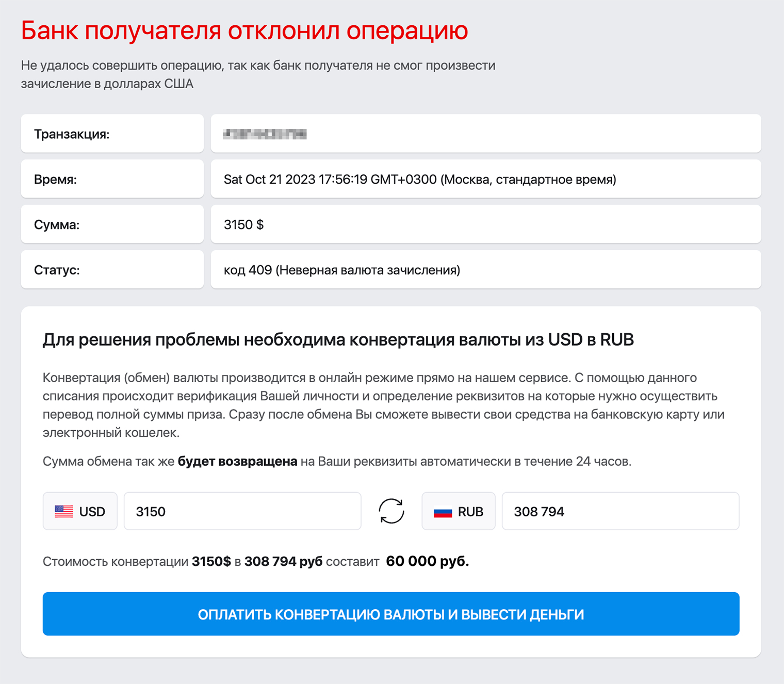Click the blue pay conversion and withdraw button

coord(391,614)
